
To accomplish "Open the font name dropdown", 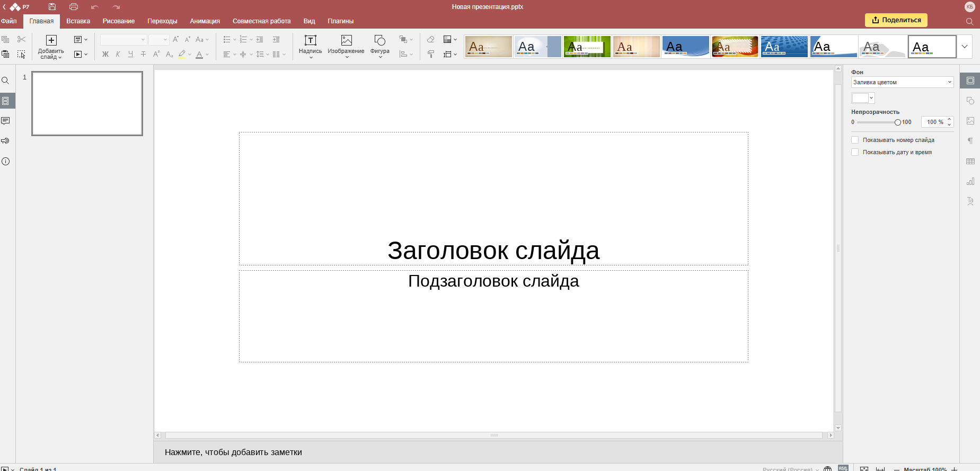I will pyautogui.click(x=143, y=40).
